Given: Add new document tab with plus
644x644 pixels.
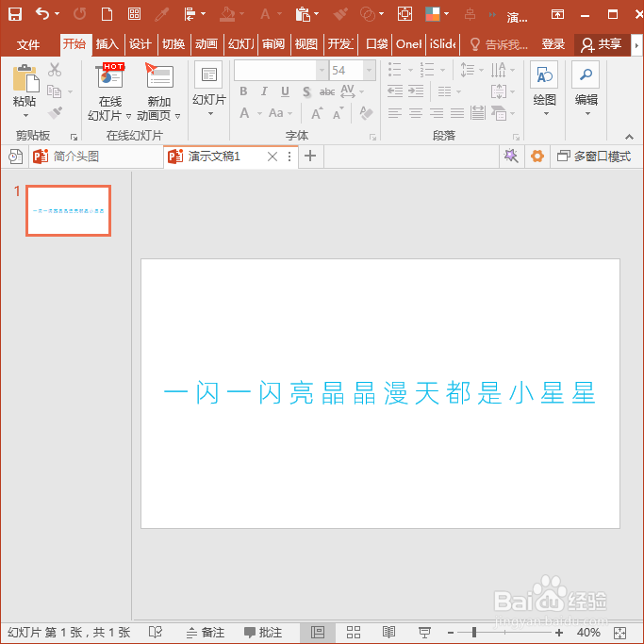Looking at the screenshot, I should coord(310,157).
